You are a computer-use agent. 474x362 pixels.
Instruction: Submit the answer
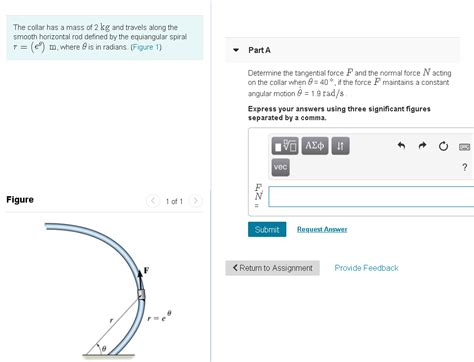pyautogui.click(x=267, y=229)
